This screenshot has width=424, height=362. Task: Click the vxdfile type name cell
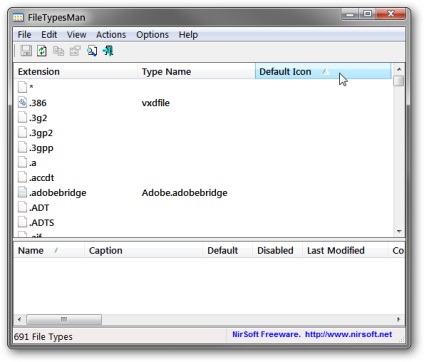click(x=155, y=103)
